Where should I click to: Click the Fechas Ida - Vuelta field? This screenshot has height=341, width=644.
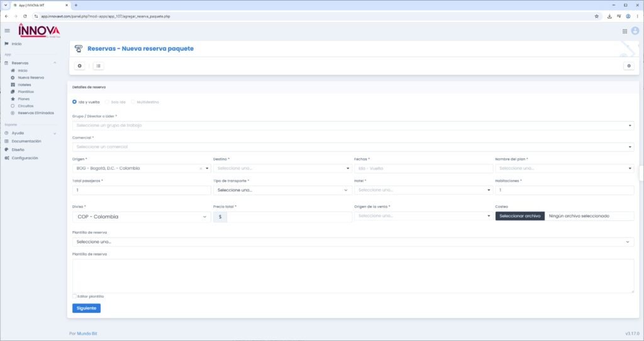pyautogui.click(x=423, y=169)
